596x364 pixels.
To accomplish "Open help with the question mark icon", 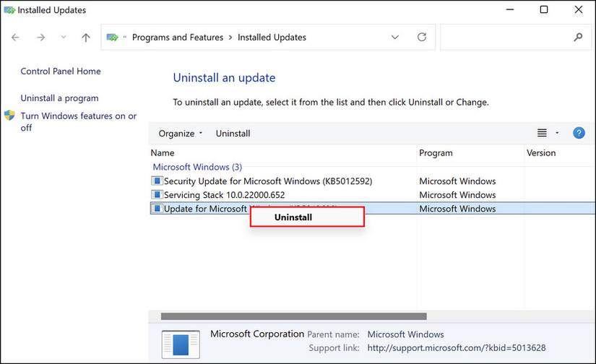I will [579, 133].
